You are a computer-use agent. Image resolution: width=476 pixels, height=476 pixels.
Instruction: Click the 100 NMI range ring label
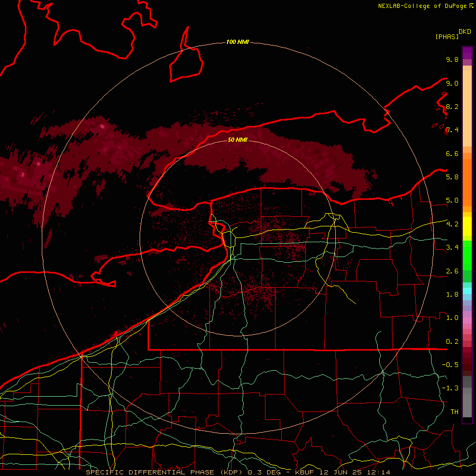point(237,42)
